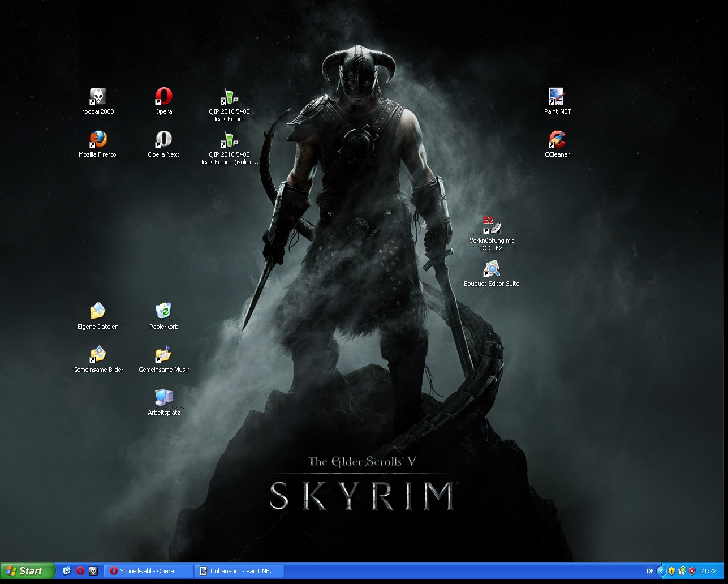The image size is (728, 584).
Task: Select the Bouquet Editor Suite icon
Action: 492,273
